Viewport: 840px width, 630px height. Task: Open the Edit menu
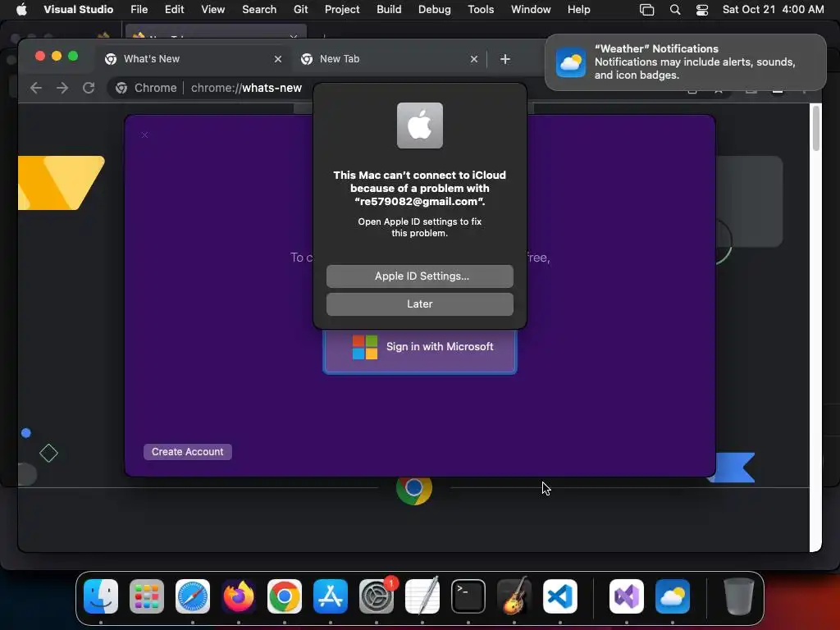[x=174, y=9]
